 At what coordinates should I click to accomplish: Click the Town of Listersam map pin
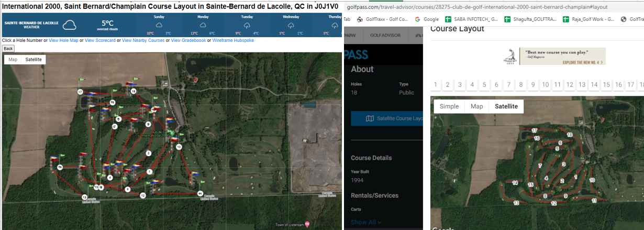click(307, 224)
